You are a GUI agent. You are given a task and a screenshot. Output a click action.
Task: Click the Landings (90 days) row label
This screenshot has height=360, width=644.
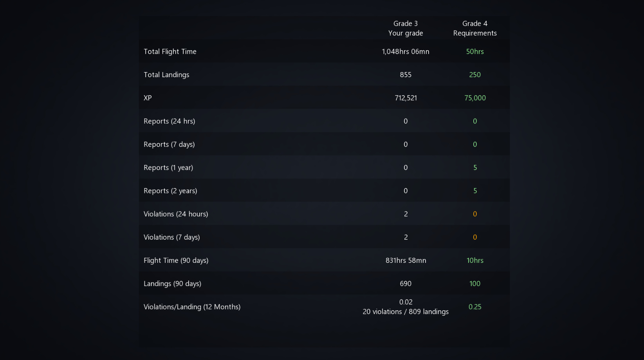(x=172, y=284)
